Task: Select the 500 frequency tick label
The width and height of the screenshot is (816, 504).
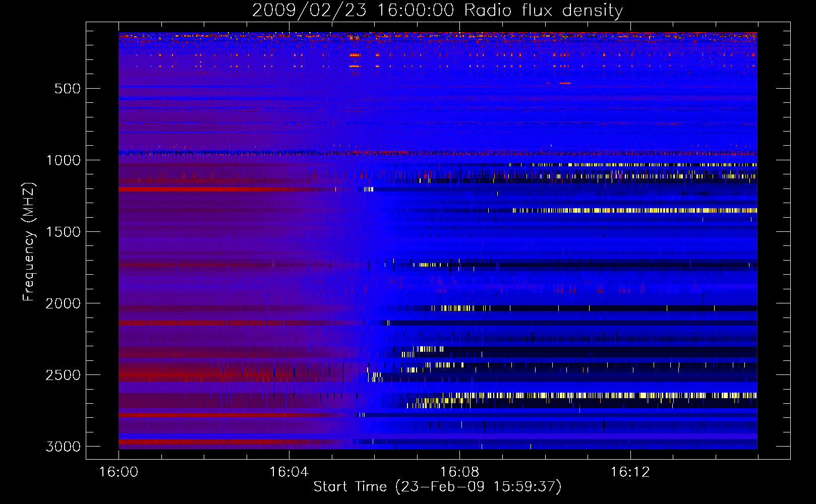Action: 68,89
